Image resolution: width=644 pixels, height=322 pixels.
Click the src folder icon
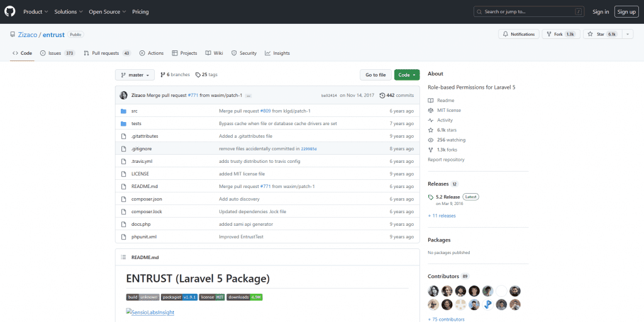click(x=123, y=111)
